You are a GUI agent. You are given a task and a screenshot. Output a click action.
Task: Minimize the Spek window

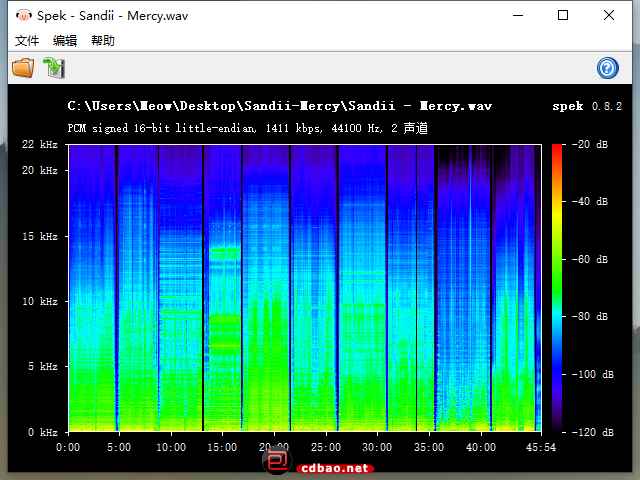(x=518, y=16)
